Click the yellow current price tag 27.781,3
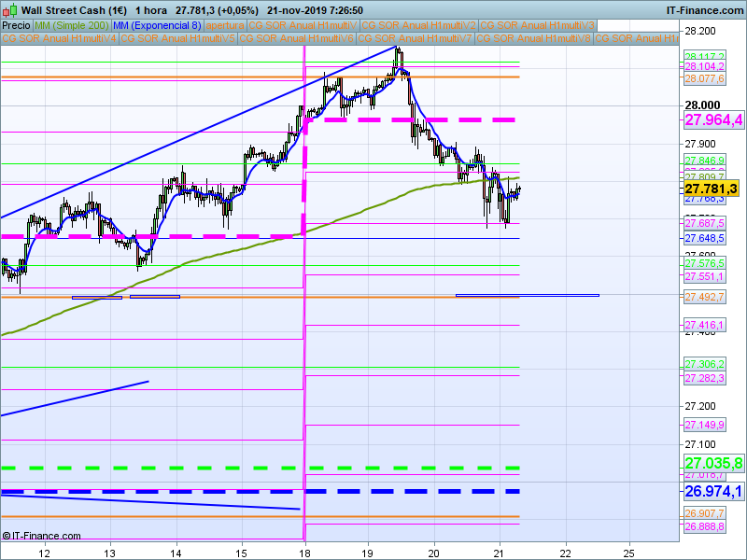The height and width of the screenshot is (560, 747). [x=712, y=189]
